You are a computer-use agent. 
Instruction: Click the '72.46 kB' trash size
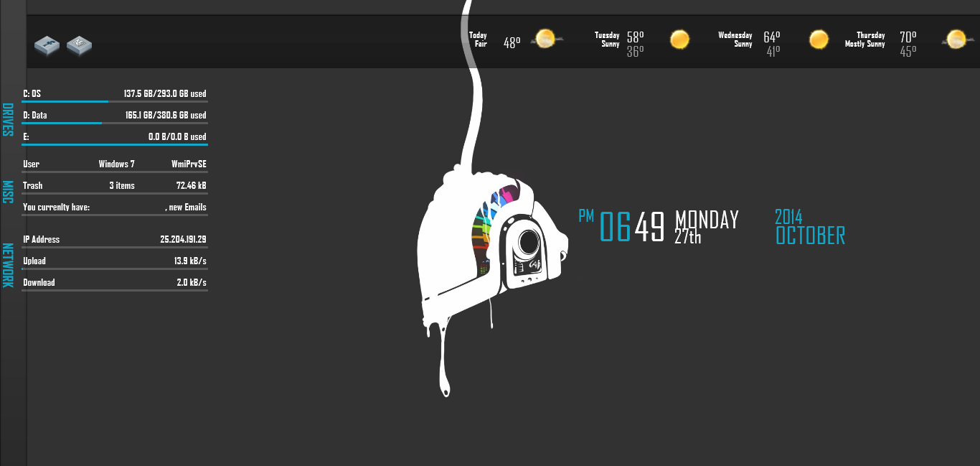coord(192,185)
